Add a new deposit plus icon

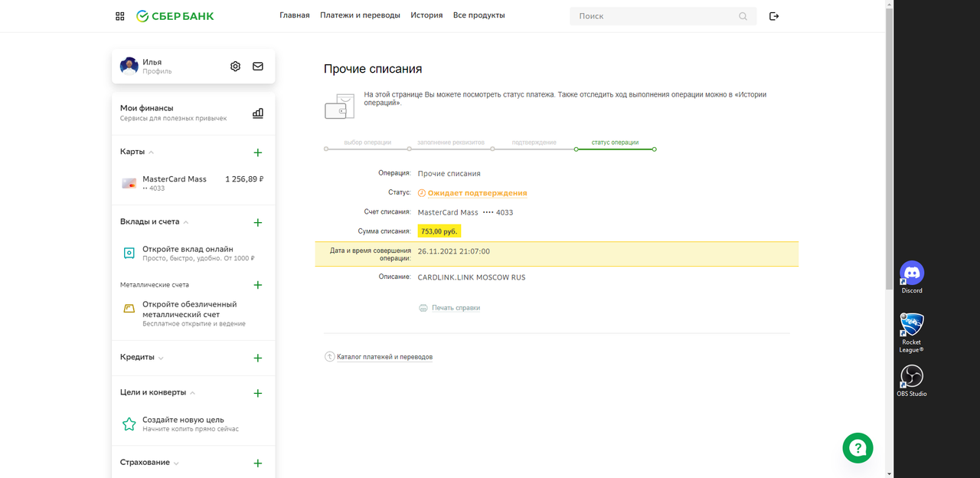tap(258, 223)
